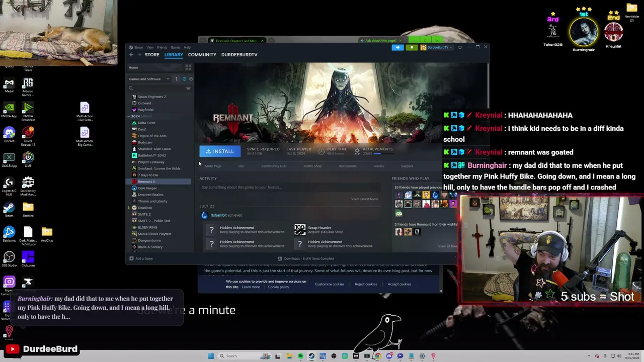Image resolution: width=644 pixels, height=362 pixels.
Task: Open the Help menu in Steam
Action: pyautogui.click(x=187, y=47)
